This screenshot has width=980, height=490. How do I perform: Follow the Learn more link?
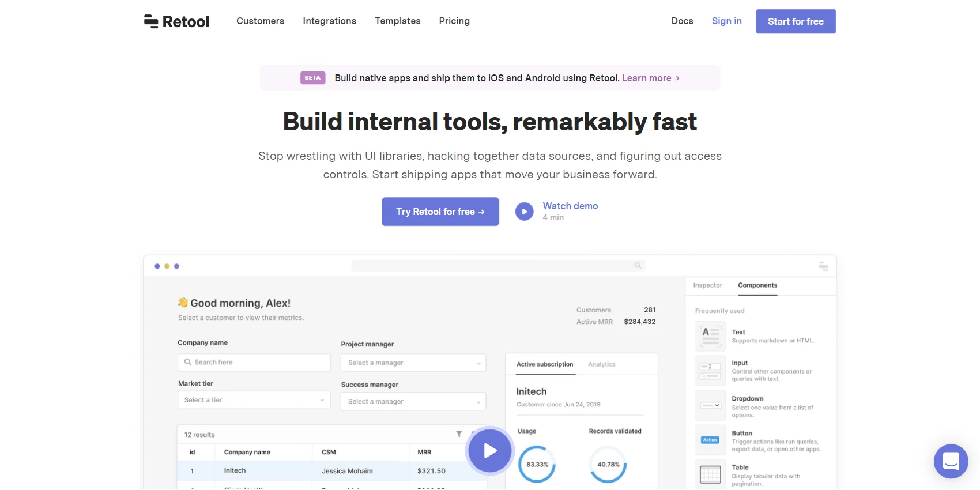tap(650, 78)
